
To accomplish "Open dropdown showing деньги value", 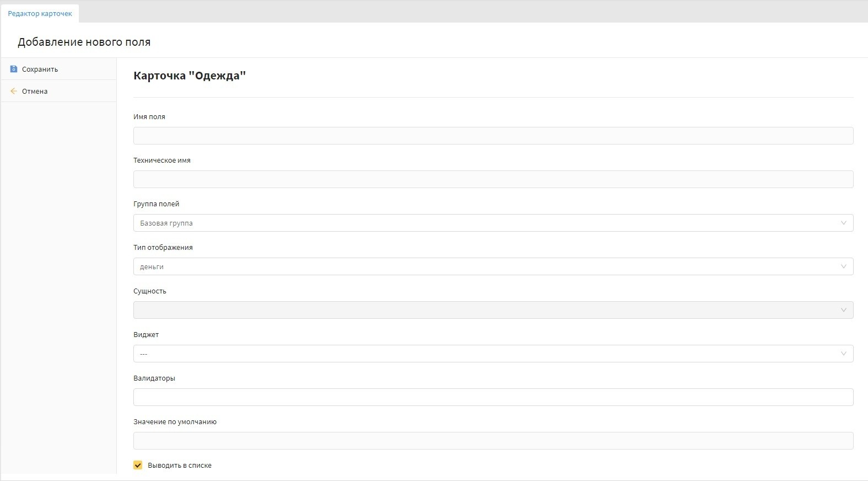I will pos(485,266).
